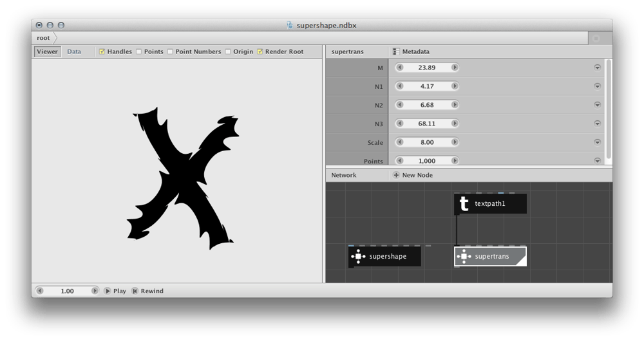Decrease Scale value with left arrow
The height and width of the screenshot is (341, 644).
pyautogui.click(x=400, y=142)
